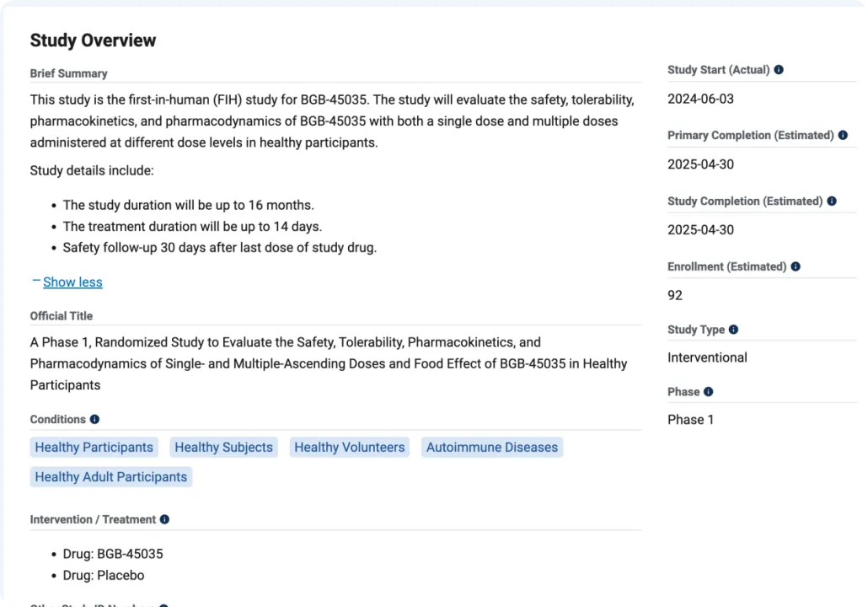
Task: Click the Study Overview heading
Action: click(x=93, y=40)
